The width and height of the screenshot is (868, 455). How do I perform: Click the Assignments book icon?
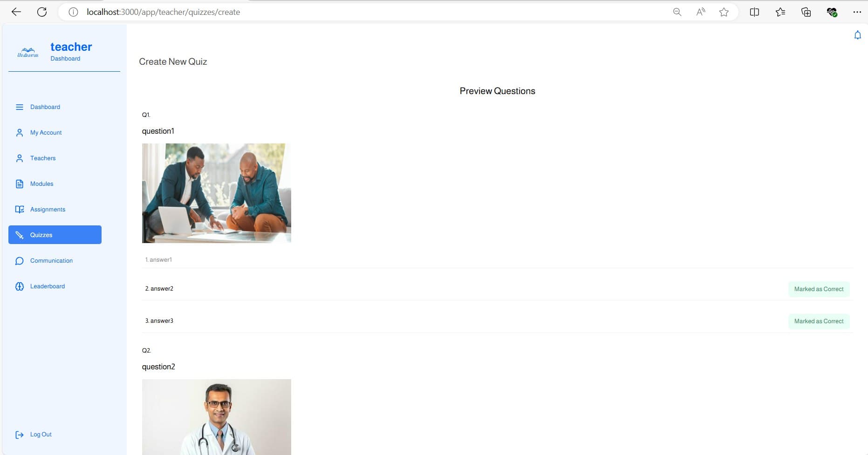pyautogui.click(x=20, y=210)
